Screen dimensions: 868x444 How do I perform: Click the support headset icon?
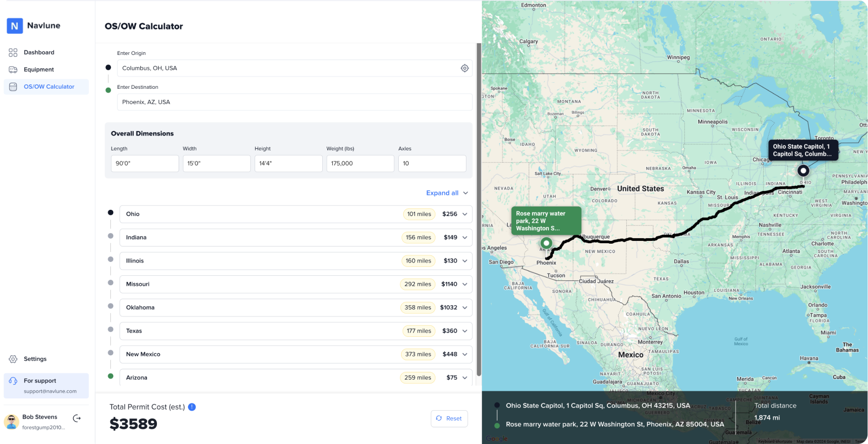pyautogui.click(x=13, y=381)
